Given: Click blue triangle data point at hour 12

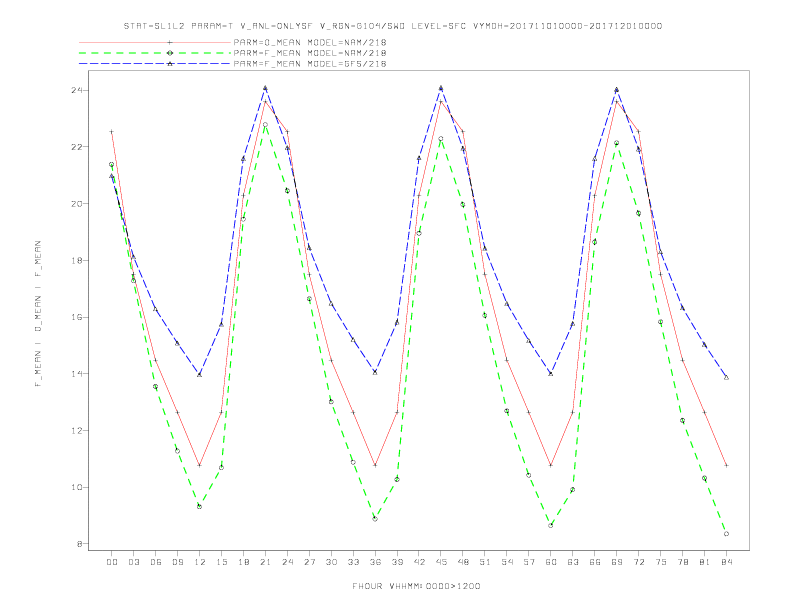Looking at the screenshot, I should point(200,375).
